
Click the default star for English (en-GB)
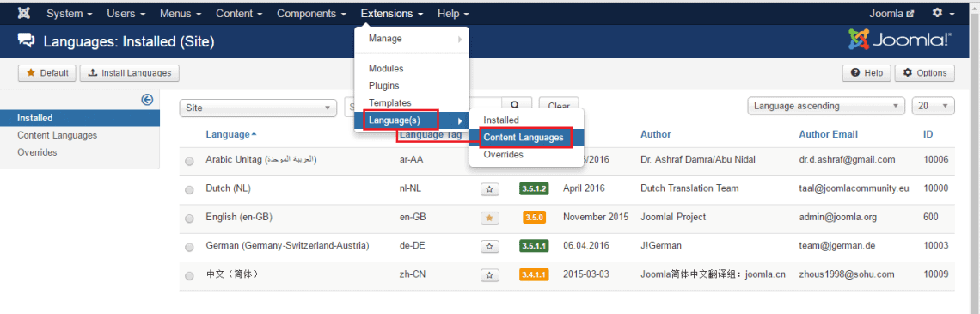tap(489, 217)
